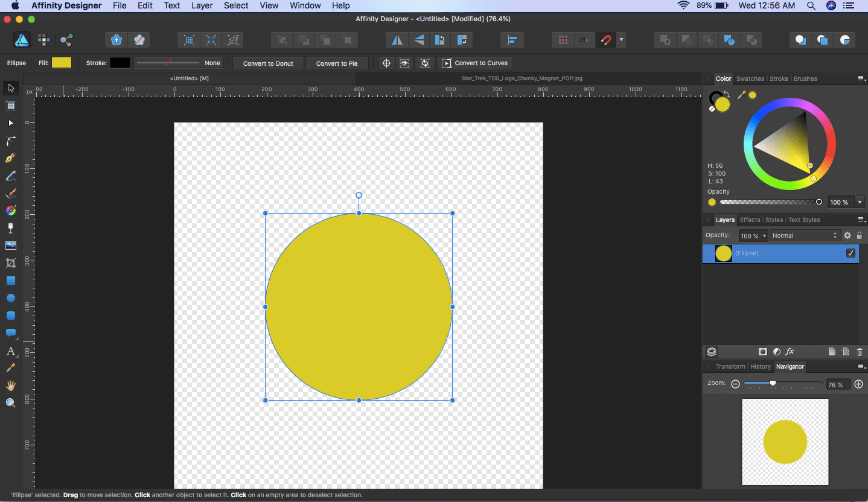Select the Zoom tool in toolbox
The width and height of the screenshot is (868, 502).
click(x=10, y=403)
